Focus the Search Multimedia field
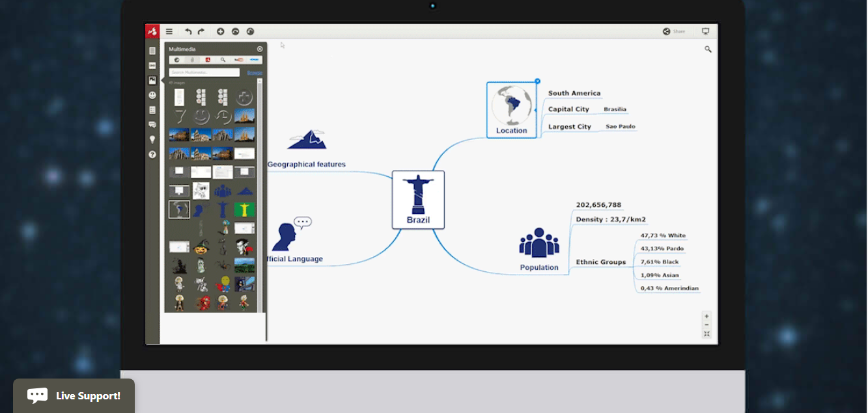Image resolution: width=868 pixels, height=413 pixels. point(204,72)
